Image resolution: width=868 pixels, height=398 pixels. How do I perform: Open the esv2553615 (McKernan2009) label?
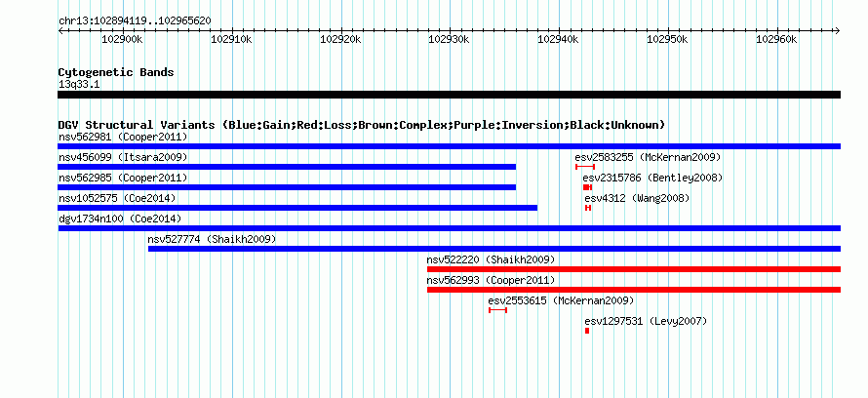pos(561,300)
